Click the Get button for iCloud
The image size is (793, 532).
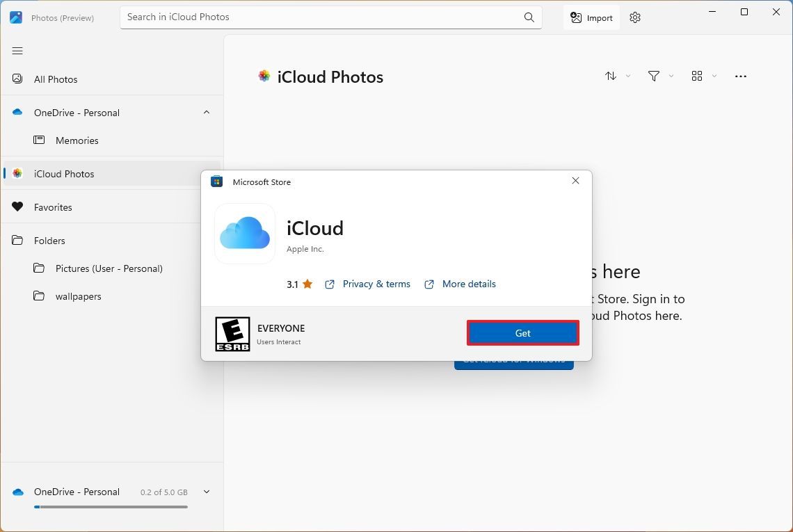522,333
